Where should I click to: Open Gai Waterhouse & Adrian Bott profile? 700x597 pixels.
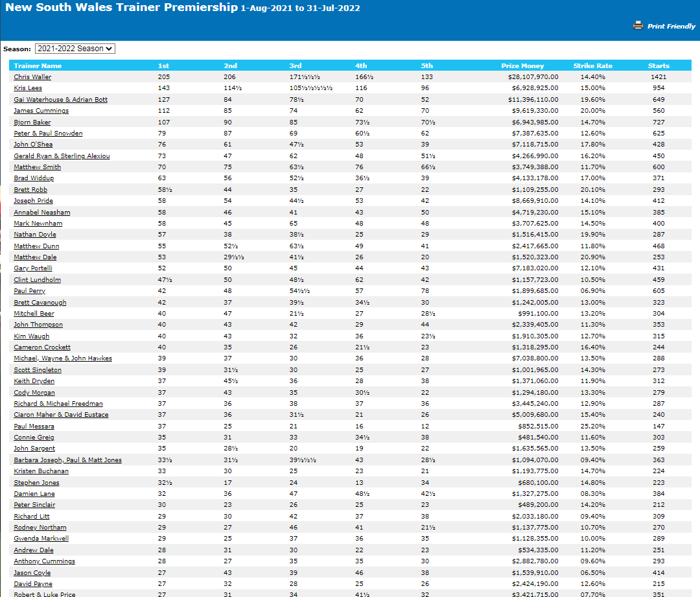[x=60, y=100]
